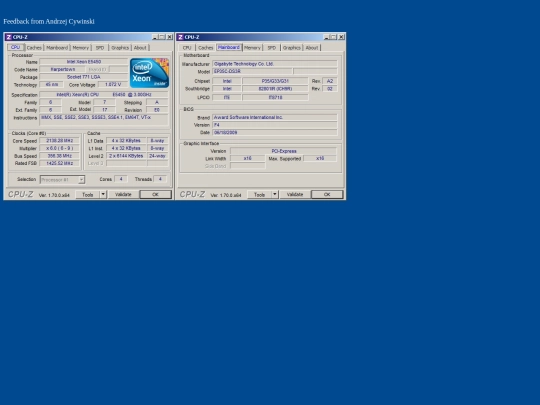Click Tools button in left window
This screenshot has height=405, width=540.
coord(87,195)
